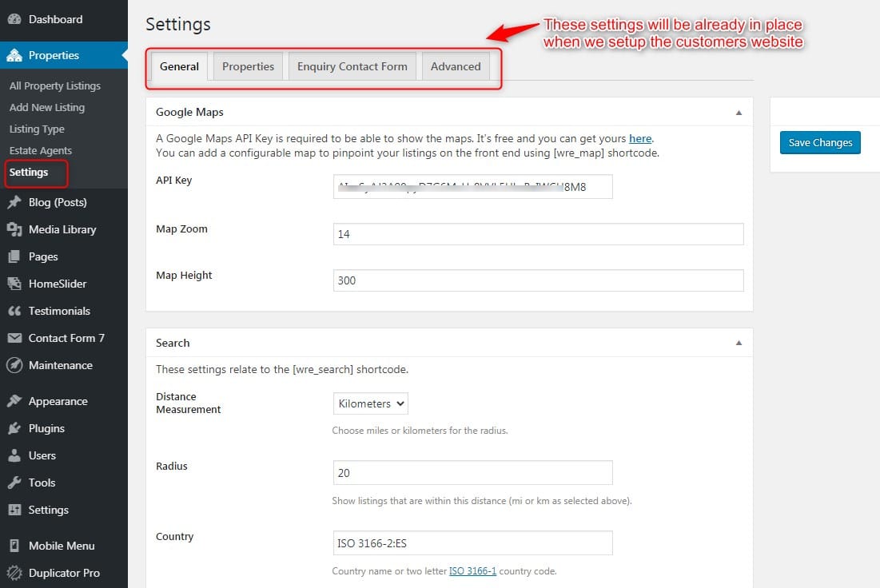Open the Enquiry Contact Form tab
Image resolution: width=880 pixels, height=588 pixels.
point(352,66)
